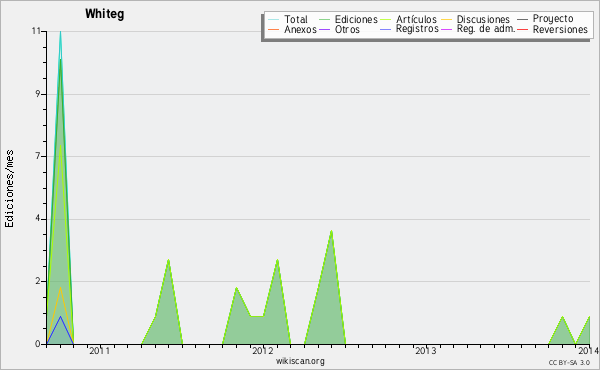Click the orange Anexos legend line swatch

(x=274, y=29)
